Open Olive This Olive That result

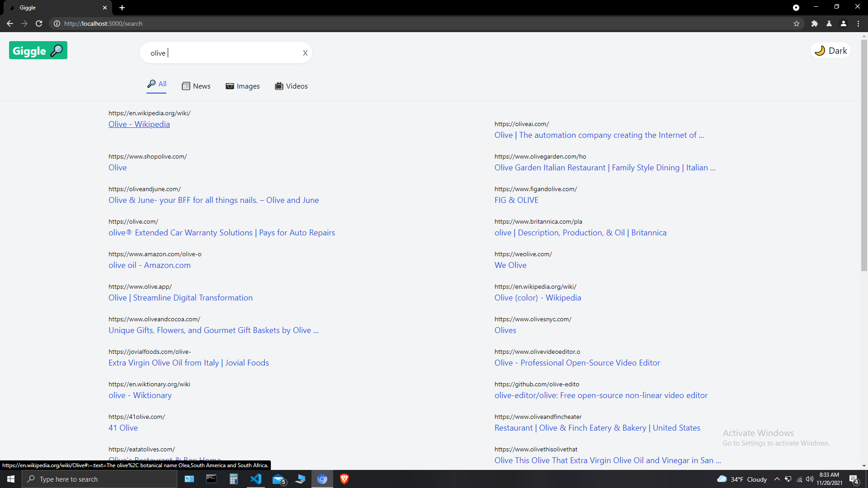click(x=608, y=460)
